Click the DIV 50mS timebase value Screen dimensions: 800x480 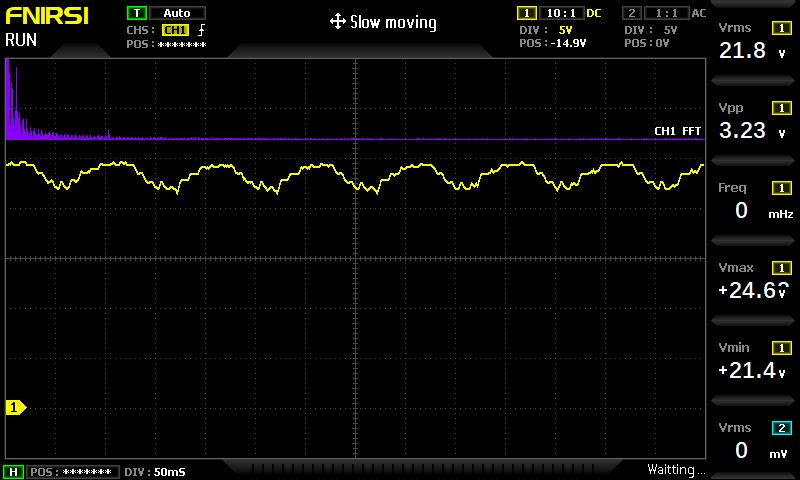(x=170, y=472)
